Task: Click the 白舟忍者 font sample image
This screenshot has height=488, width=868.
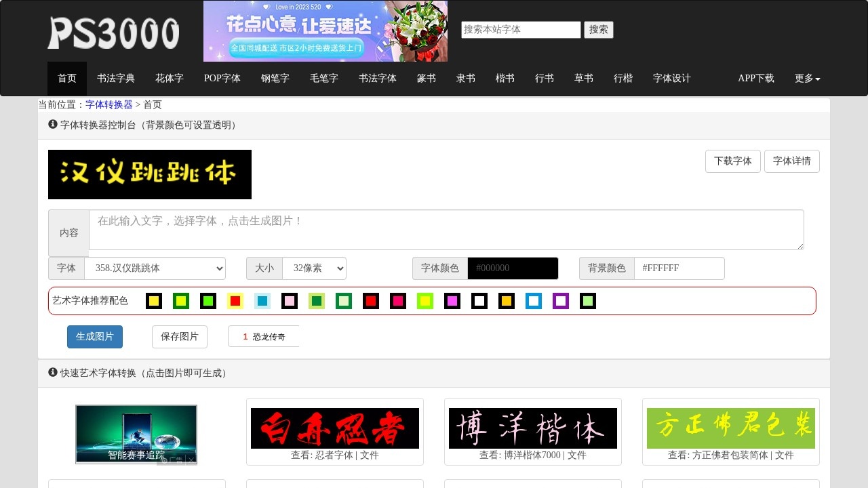Action: coord(335,428)
